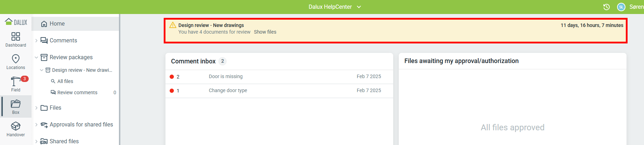Open the "Door is missing" comment
Image resolution: width=644 pixels, height=145 pixels.
click(226, 76)
